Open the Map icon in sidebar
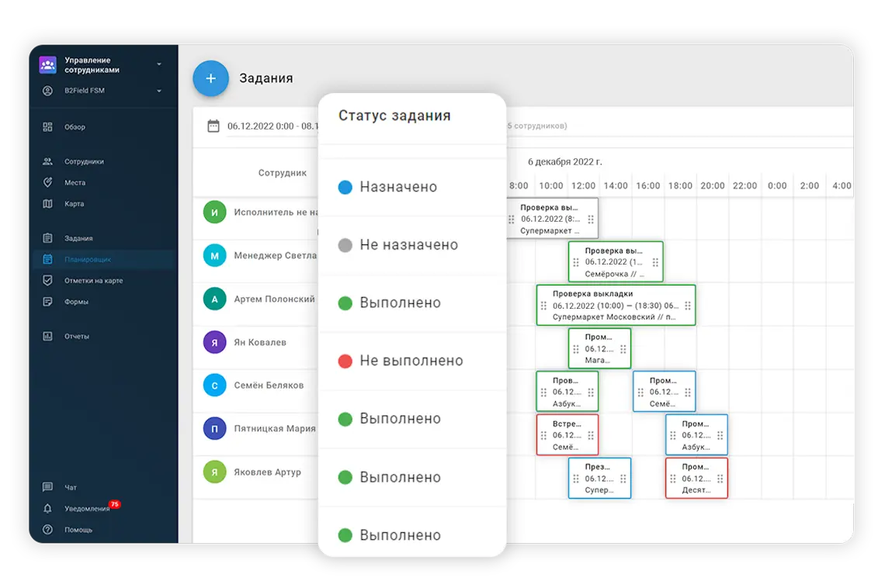Image resolution: width=885 pixels, height=588 pixels. (x=48, y=204)
